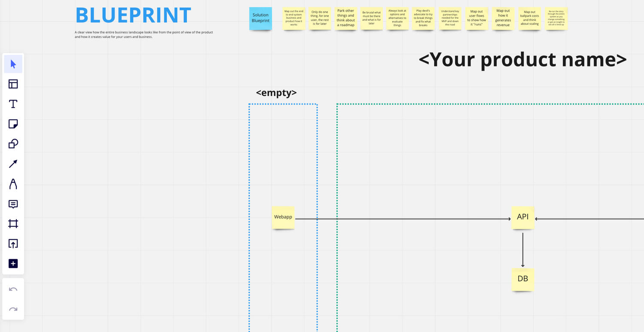Undo the last action
The height and width of the screenshot is (332, 644).
[x=13, y=290]
